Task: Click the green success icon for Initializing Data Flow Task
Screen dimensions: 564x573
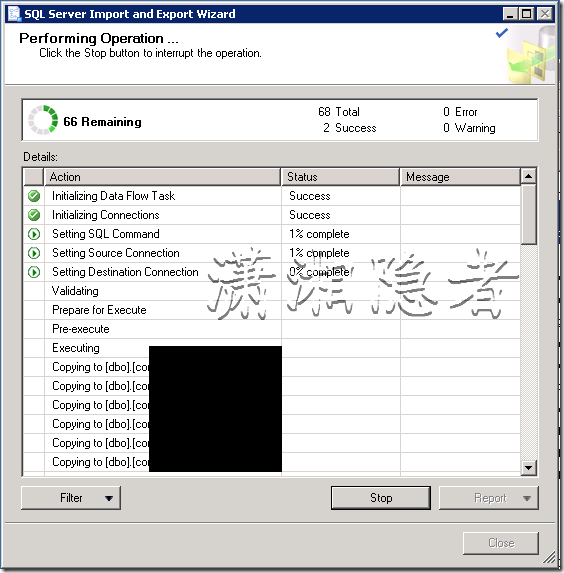Action: click(34, 196)
